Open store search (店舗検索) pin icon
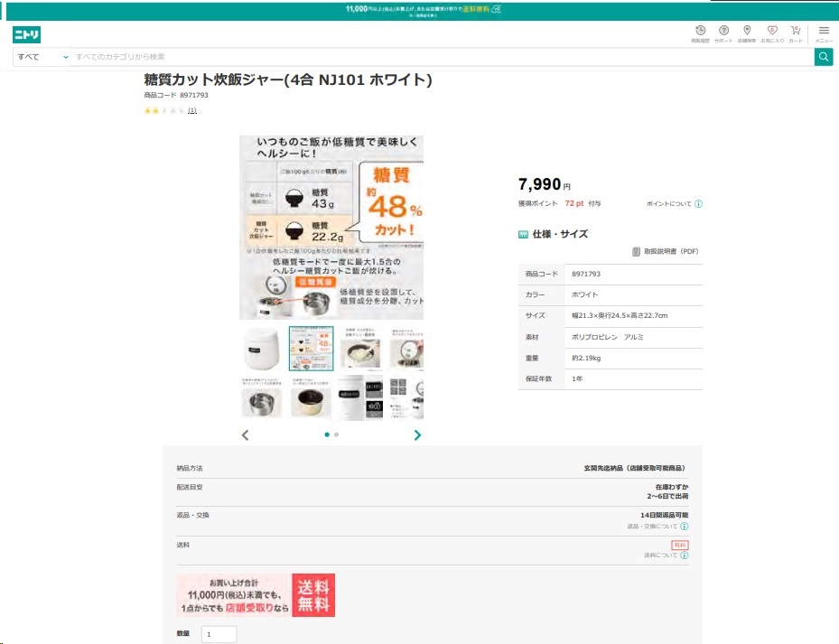 (747, 33)
